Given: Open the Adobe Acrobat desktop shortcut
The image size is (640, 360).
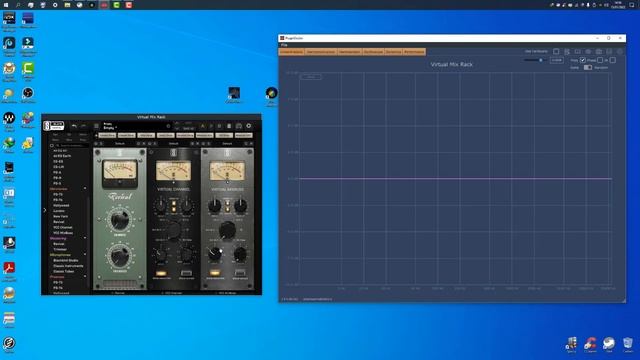Looking at the screenshot, I should [x=9, y=271].
